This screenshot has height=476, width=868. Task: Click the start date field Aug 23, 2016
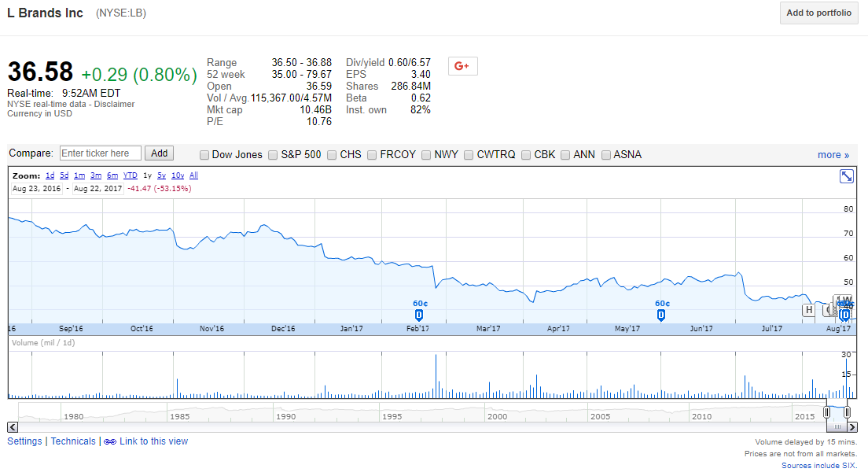pos(36,189)
